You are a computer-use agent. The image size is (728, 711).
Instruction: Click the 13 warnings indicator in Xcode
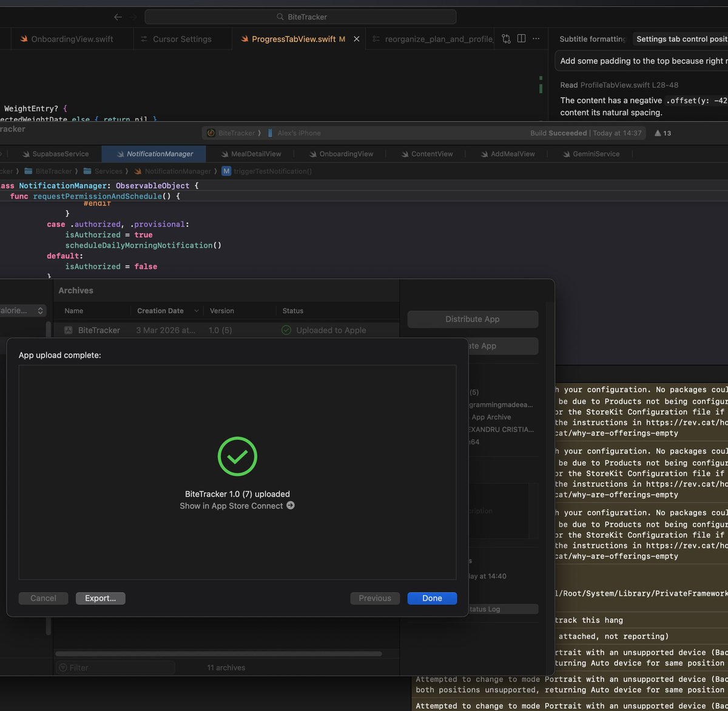[x=663, y=133]
